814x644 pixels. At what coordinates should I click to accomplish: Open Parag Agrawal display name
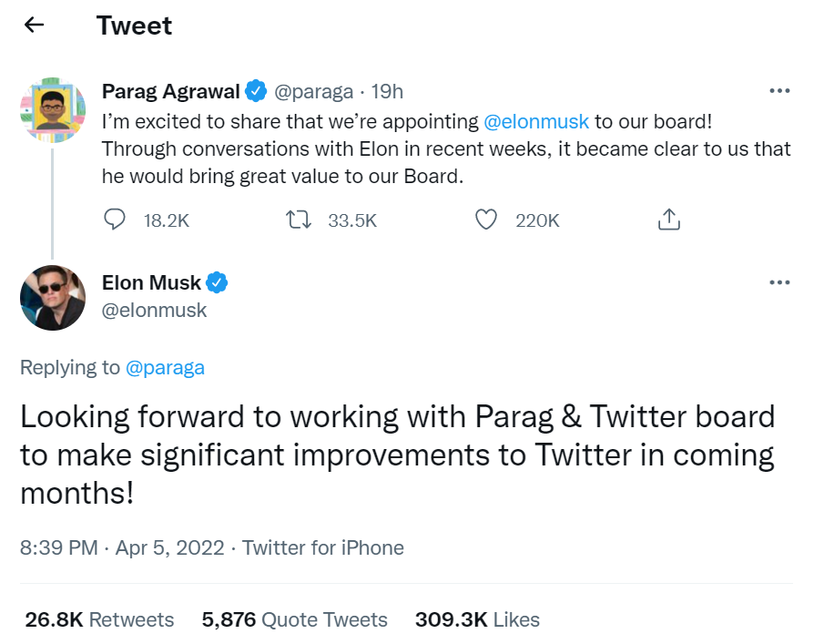point(170,91)
